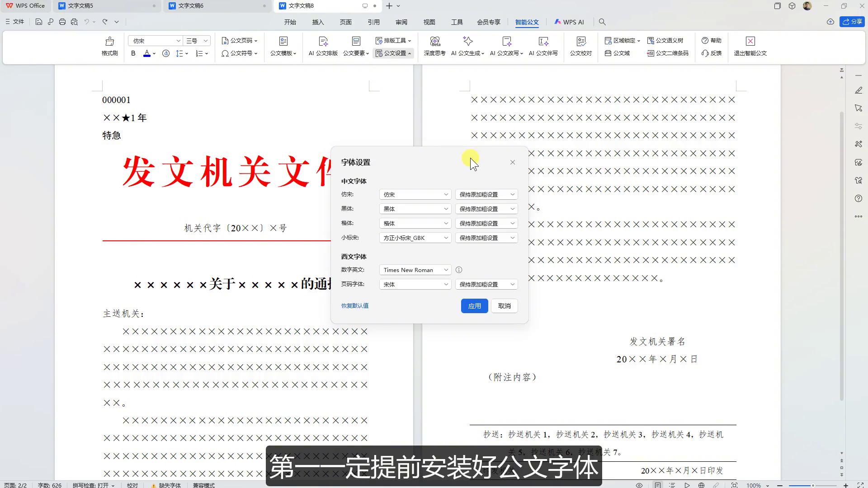Open 深度思考 deep thinking feature

click(x=434, y=47)
